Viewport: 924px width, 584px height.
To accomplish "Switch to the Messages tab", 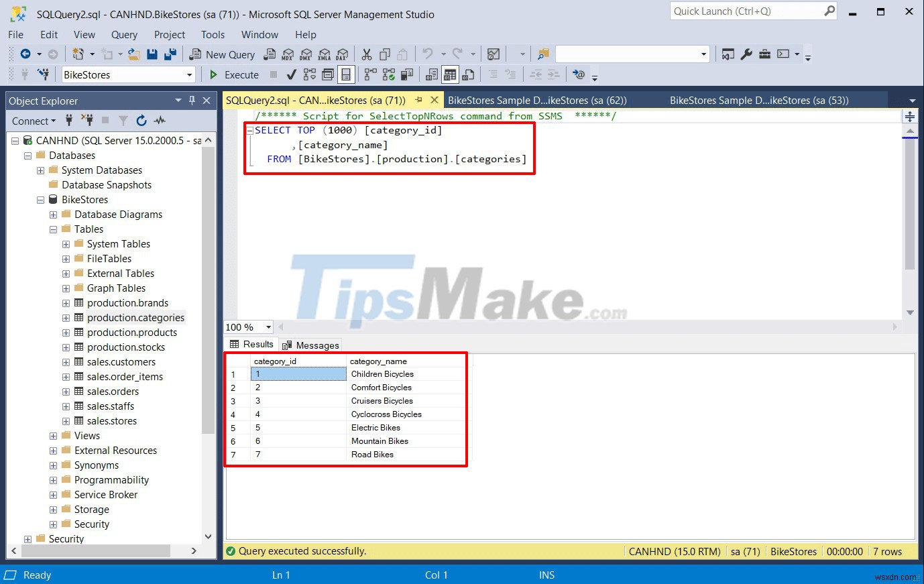I will pos(310,345).
